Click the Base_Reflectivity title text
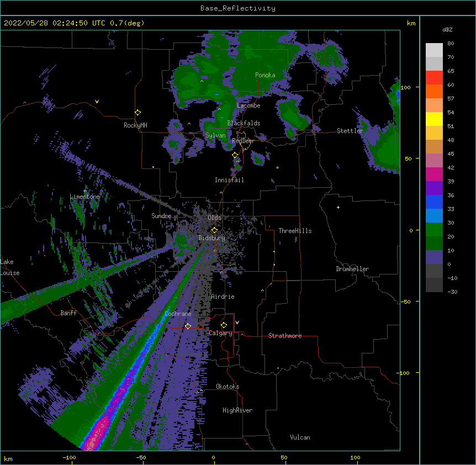Viewport: 476px width, 465px height. [x=238, y=8]
